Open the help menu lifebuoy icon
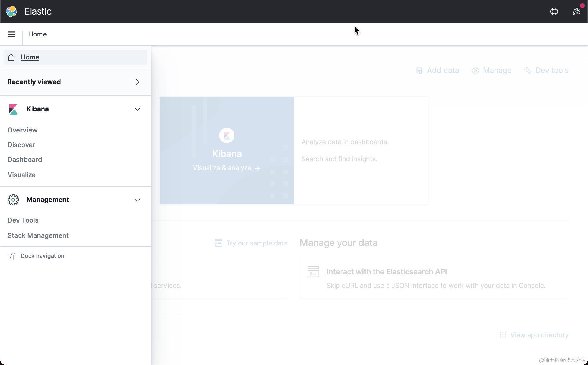The height and width of the screenshot is (365, 588). point(554,11)
